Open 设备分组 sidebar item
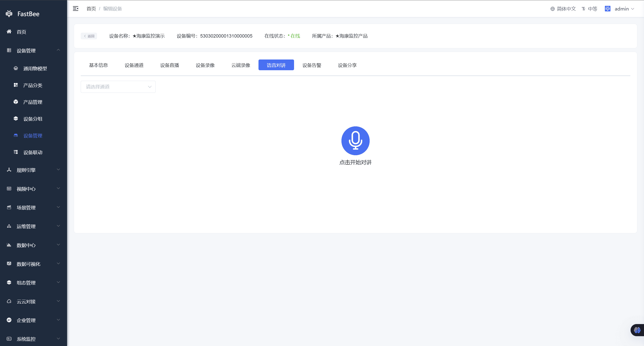The image size is (644, 346). [x=34, y=119]
